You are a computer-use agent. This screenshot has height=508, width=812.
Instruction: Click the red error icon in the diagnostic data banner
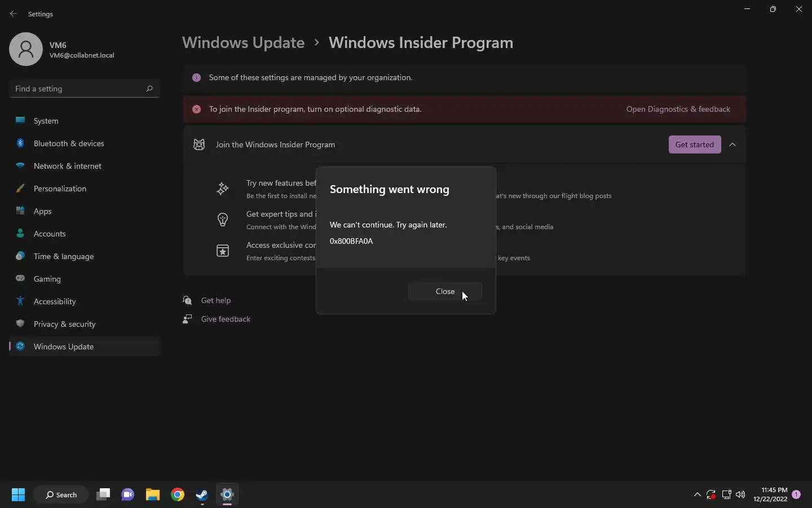[x=196, y=109]
